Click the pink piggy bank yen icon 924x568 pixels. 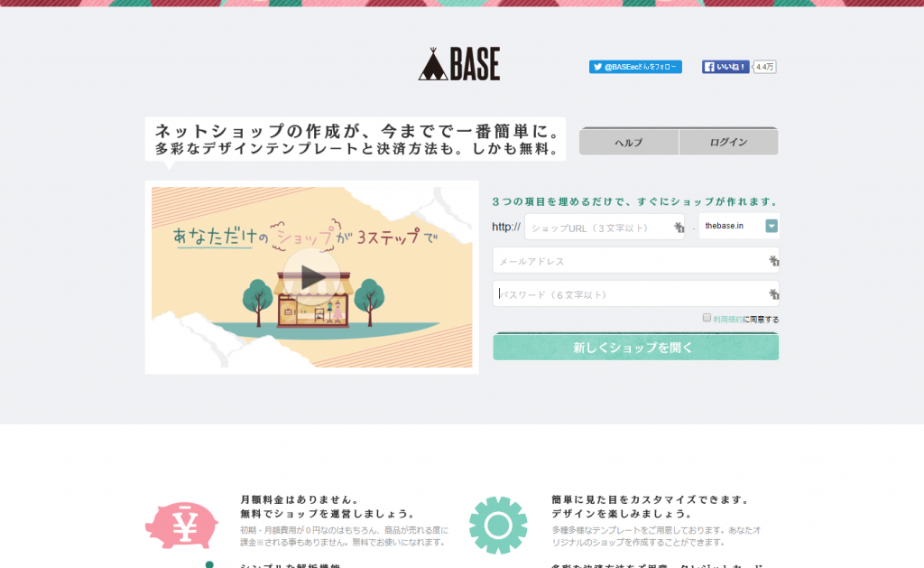(x=181, y=525)
